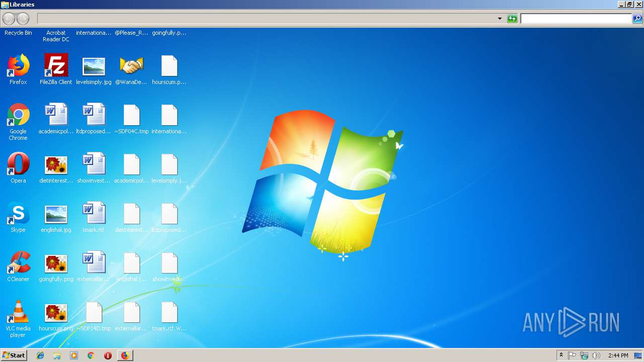The image size is (644, 362).
Task: Select the hourscum.png image file
Action: (56, 312)
